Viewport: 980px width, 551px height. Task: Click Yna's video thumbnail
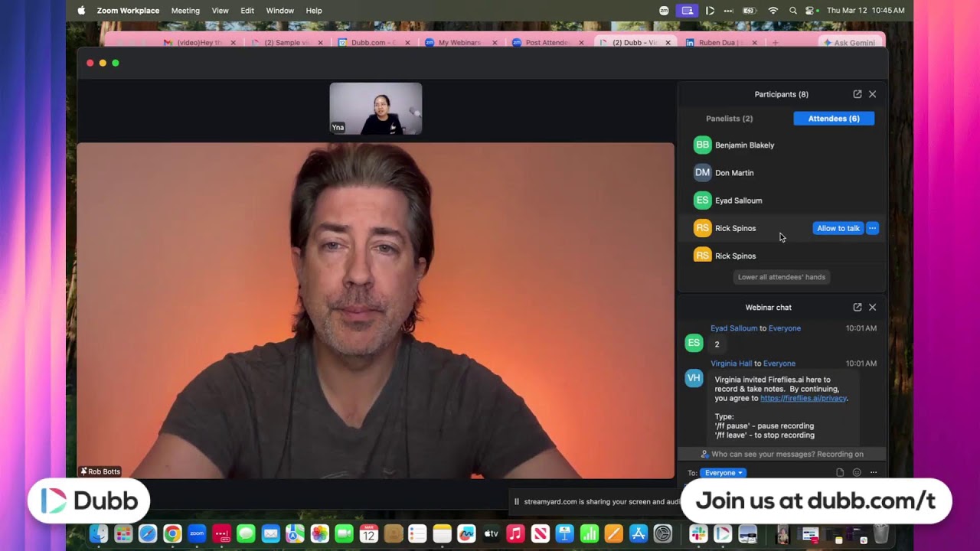(x=375, y=109)
